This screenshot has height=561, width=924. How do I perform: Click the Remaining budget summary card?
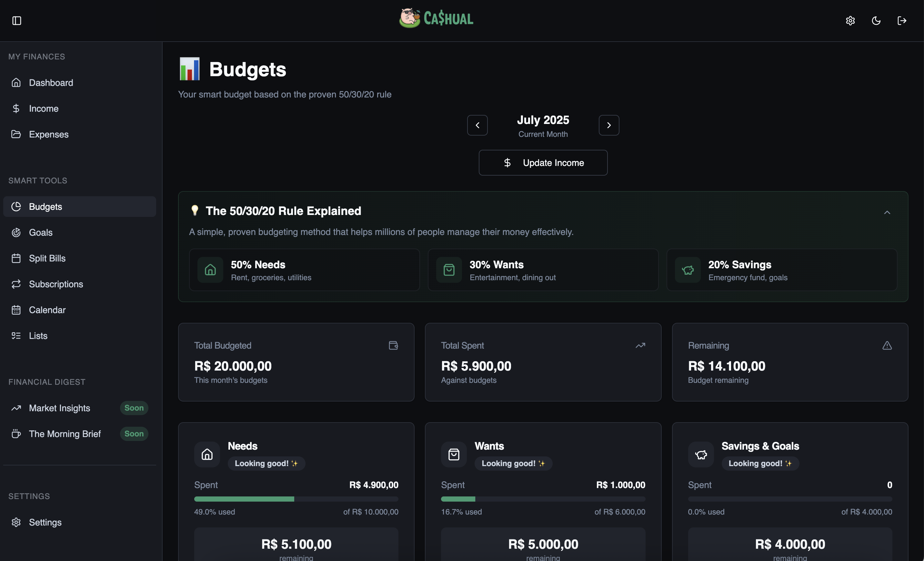790,362
